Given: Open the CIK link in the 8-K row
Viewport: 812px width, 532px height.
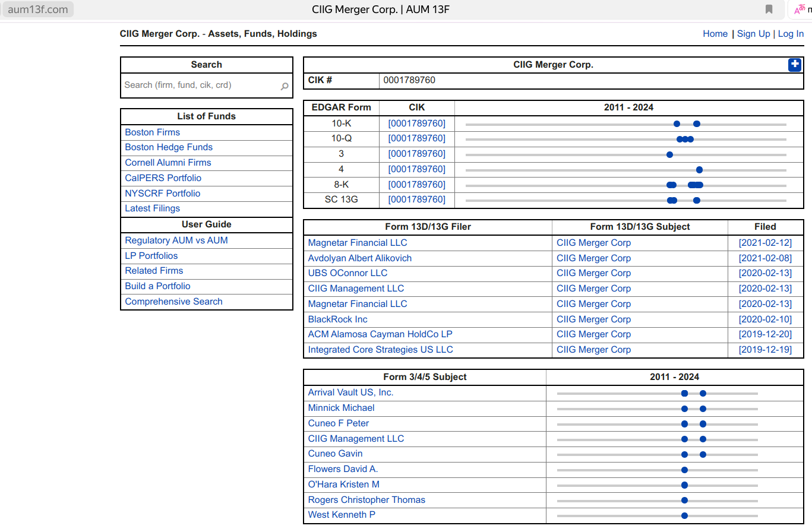Looking at the screenshot, I should click(416, 185).
